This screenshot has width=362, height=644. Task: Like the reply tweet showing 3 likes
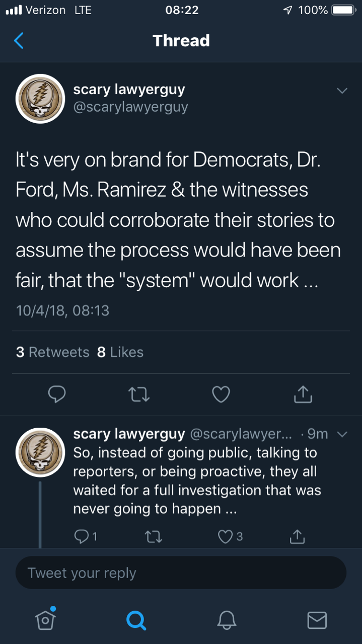click(225, 537)
